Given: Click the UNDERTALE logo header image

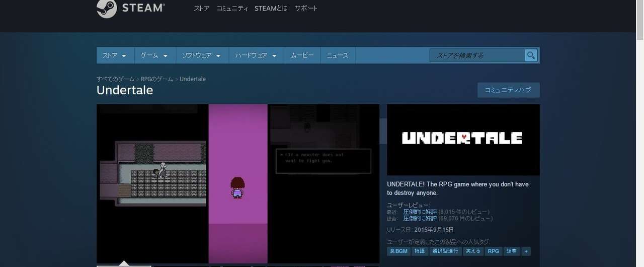Looking at the screenshot, I should click(x=463, y=140).
